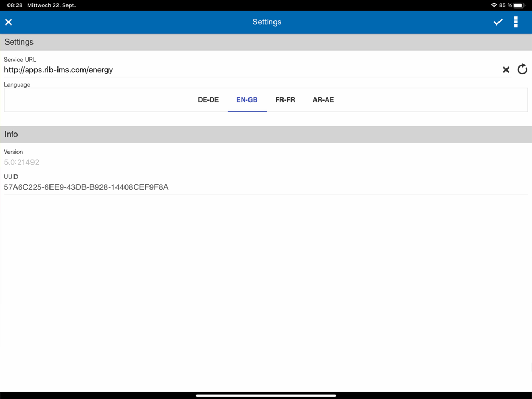Tap the version number 5.0:21492
The width and height of the screenshot is (532, 399).
(x=21, y=162)
